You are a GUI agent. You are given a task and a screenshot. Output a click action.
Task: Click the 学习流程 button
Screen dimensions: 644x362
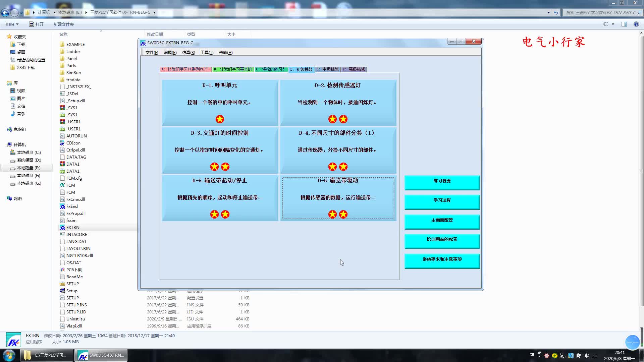(442, 202)
